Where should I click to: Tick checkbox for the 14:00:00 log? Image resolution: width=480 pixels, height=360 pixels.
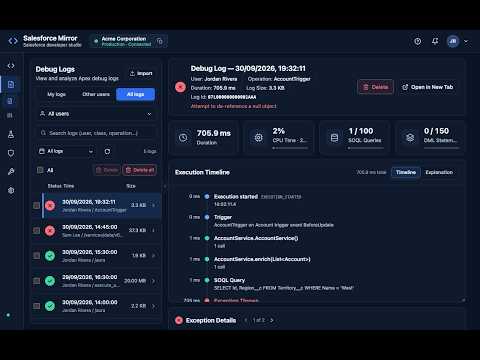point(37,306)
